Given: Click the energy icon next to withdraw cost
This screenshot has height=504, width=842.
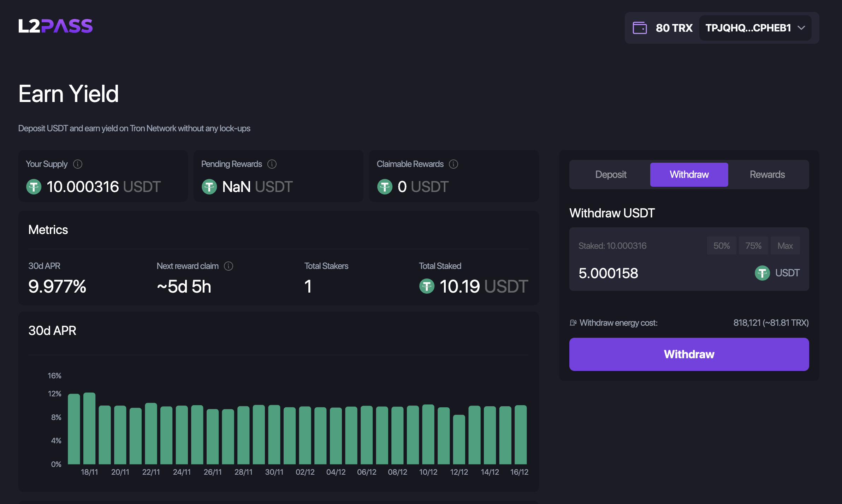Looking at the screenshot, I should coord(573,323).
